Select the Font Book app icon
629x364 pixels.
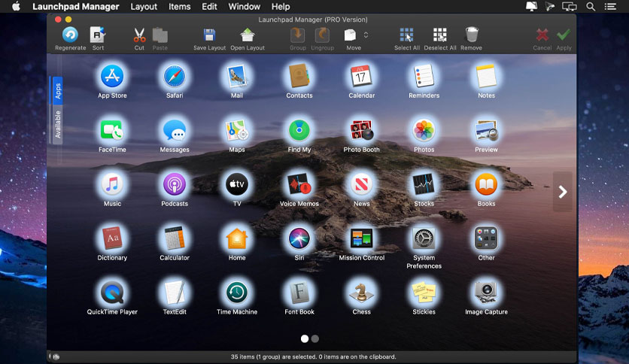point(299,293)
